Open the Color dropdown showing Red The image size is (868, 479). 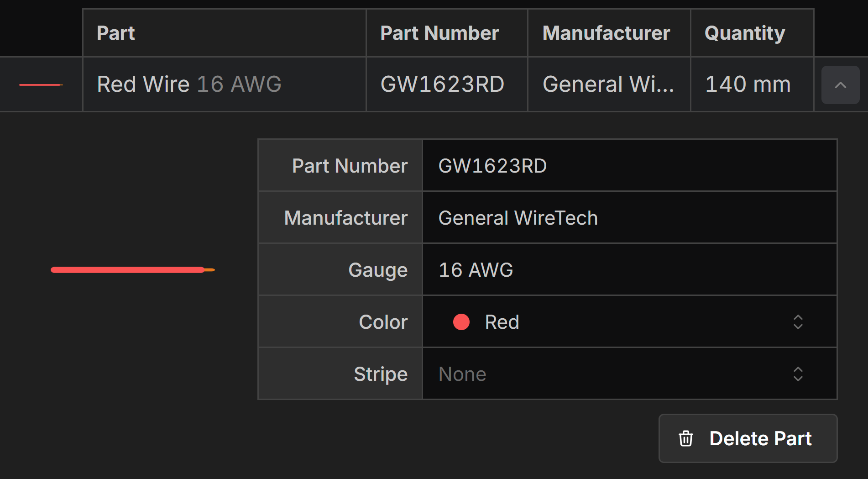pos(629,322)
